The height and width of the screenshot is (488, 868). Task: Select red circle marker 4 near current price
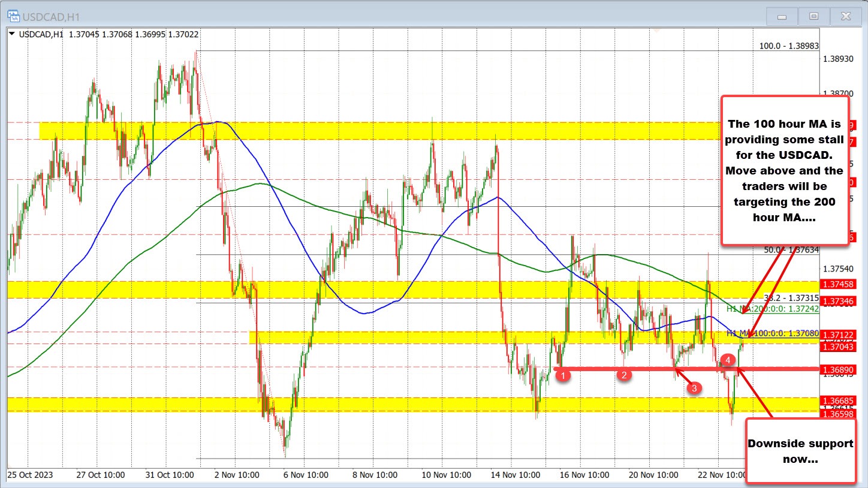tap(728, 360)
